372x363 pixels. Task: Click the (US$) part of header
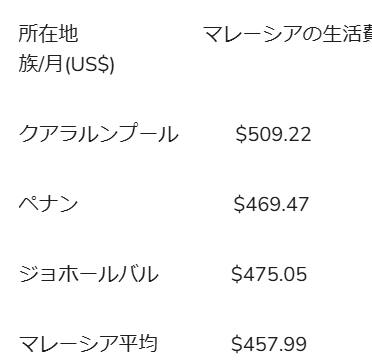(x=90, y=65)
